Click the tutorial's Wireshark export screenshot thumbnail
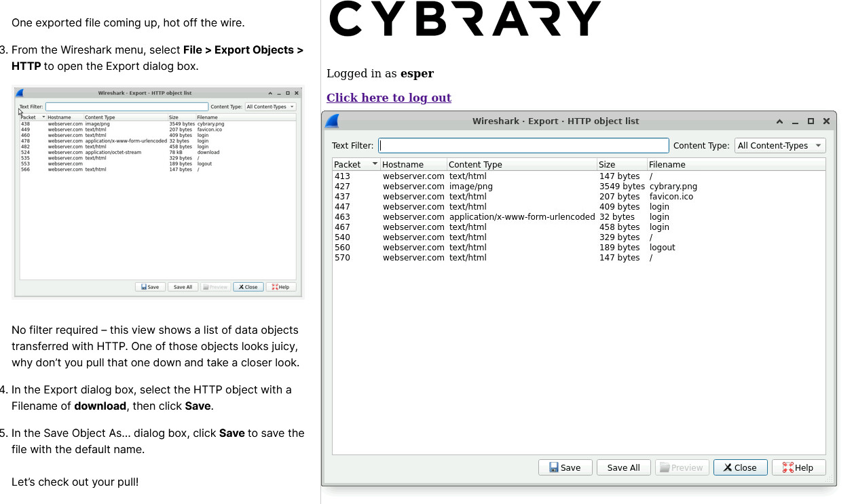This screenshot has width=854, height=504. tap(157, 192)
